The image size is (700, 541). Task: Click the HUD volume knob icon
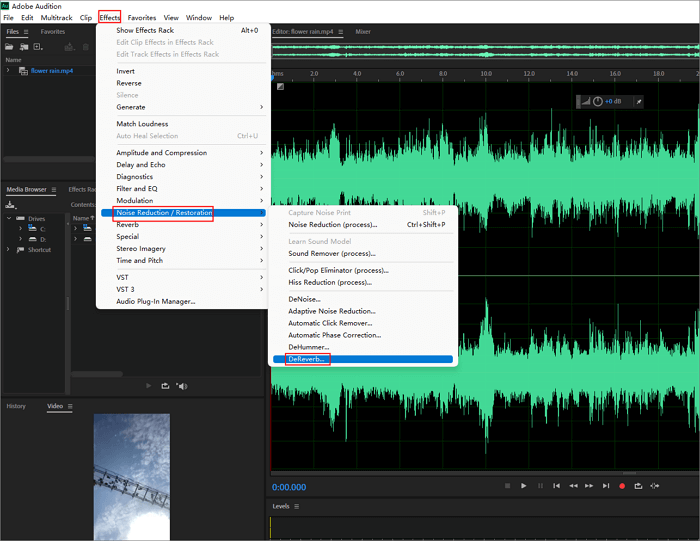point(598,102)
